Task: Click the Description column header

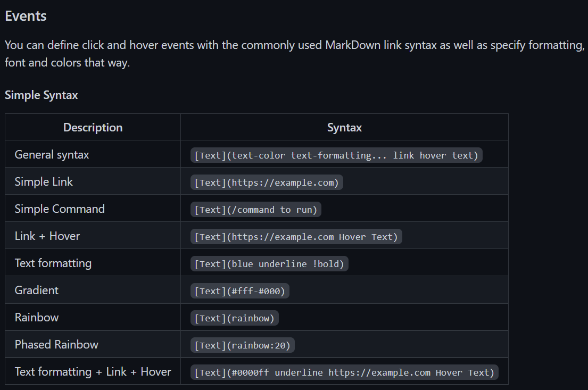Action: click(x=93, y=128)
